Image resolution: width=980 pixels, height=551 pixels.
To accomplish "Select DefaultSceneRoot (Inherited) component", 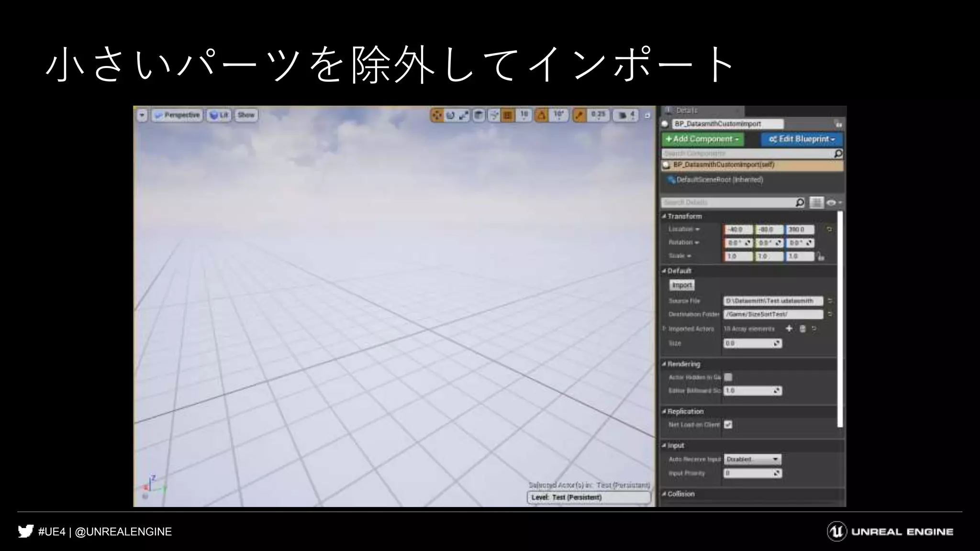I will pos(720,180).
